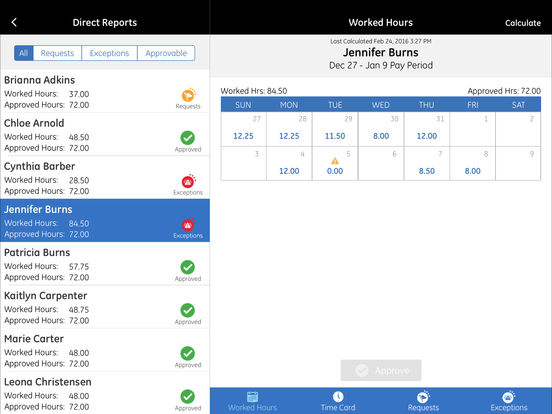Open Wednesday 30 cell showing 8.00
The image size is (552, 414).
click(x=381, y=129)
